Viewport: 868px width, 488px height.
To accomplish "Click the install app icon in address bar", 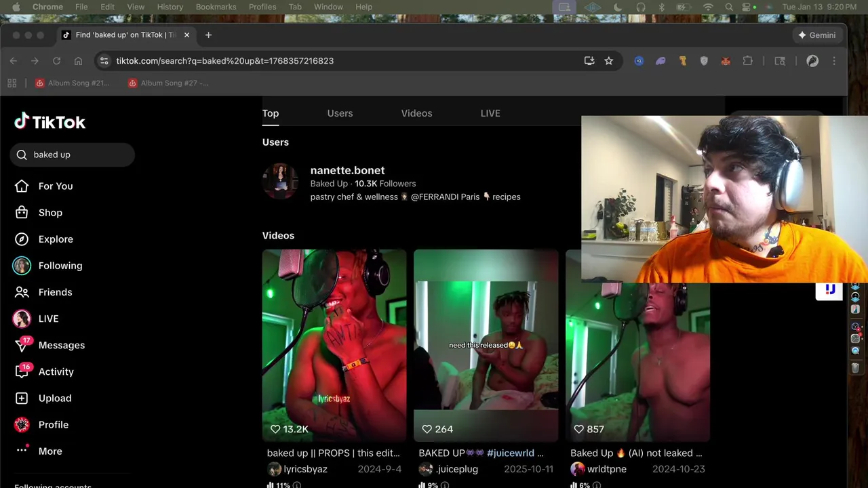I will pos(589,61).
